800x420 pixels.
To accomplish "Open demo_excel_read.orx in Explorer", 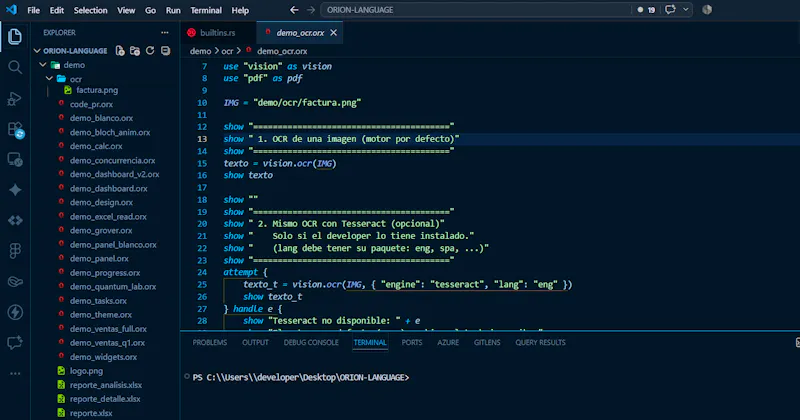I will [x=108, y=216].
